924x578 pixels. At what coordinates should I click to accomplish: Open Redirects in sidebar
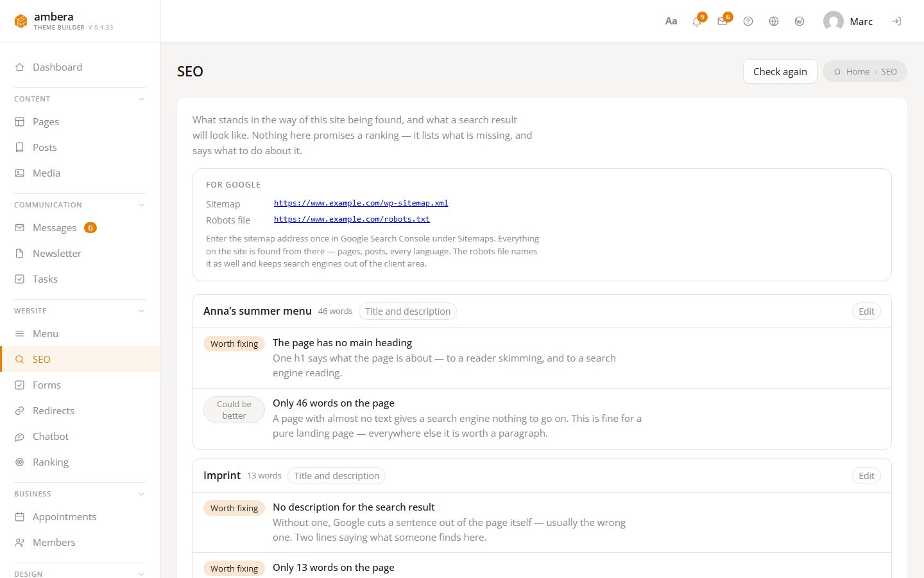point(80,410)
